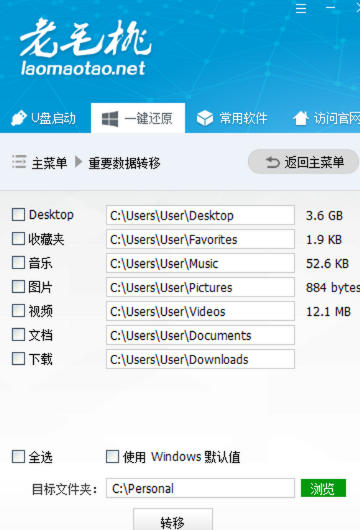Image resolution: width=360 pixels, height=530 pixels.
Task: Click the 1.9 KB size value
Action: pyautogui.click(x=324, y=240)
